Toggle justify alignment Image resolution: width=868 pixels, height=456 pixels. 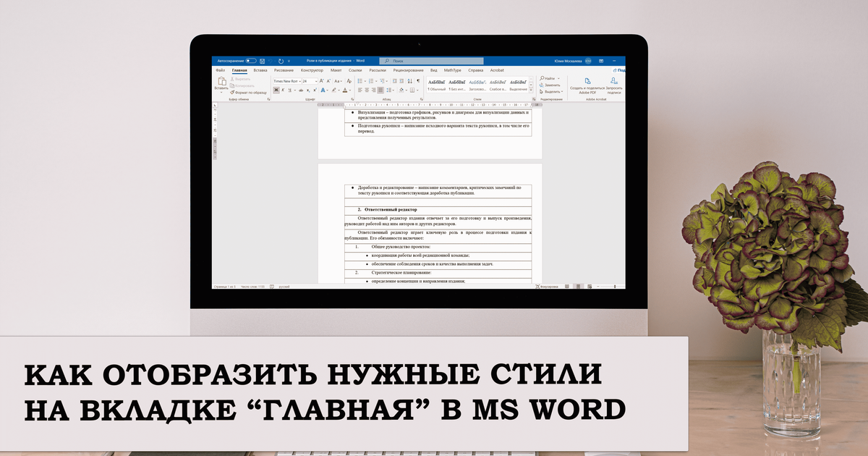[x=380, y=90]
